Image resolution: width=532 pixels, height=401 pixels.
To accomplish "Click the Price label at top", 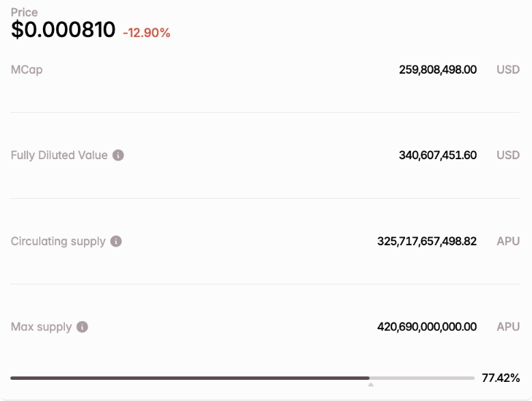I will tap(24, 12).
